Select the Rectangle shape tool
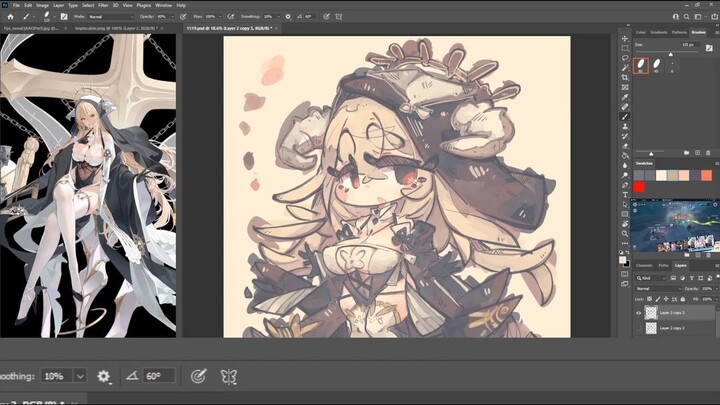Image resolution: width=720 pixels, height=405 pixels. [625, 214]
